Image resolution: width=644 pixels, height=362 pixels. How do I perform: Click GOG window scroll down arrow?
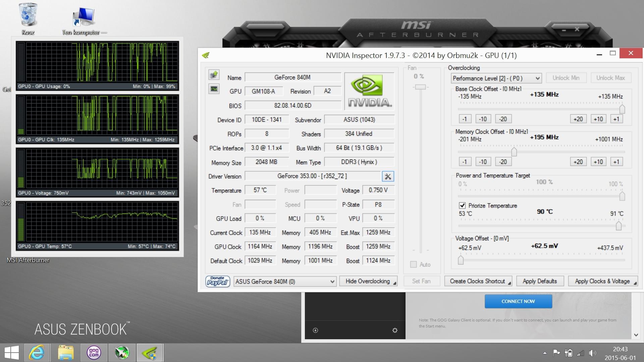click(636, 335)
